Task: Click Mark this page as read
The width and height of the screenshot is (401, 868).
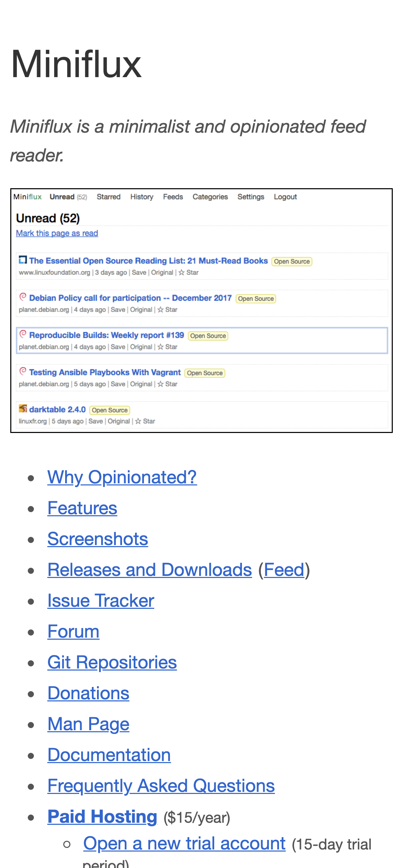Action: point(57,233)
